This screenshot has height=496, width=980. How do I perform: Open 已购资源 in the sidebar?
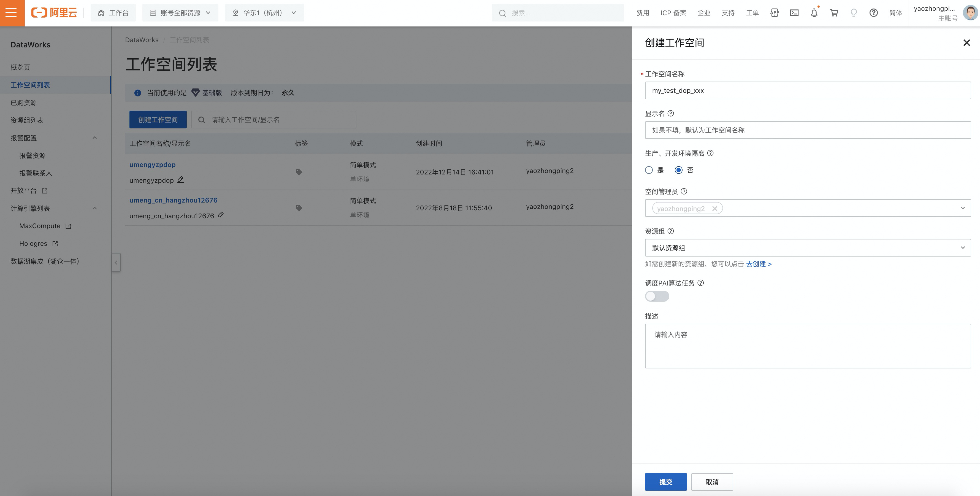click(x=24, y=103)
